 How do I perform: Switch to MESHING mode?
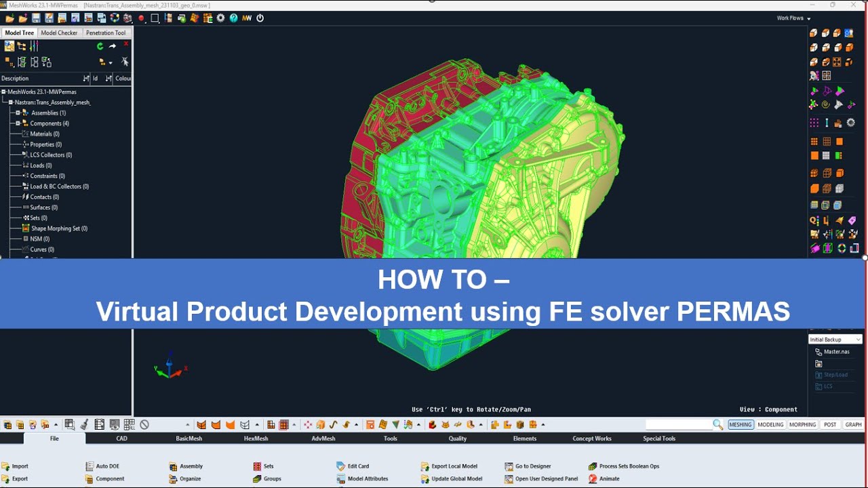tap(741, 424)
